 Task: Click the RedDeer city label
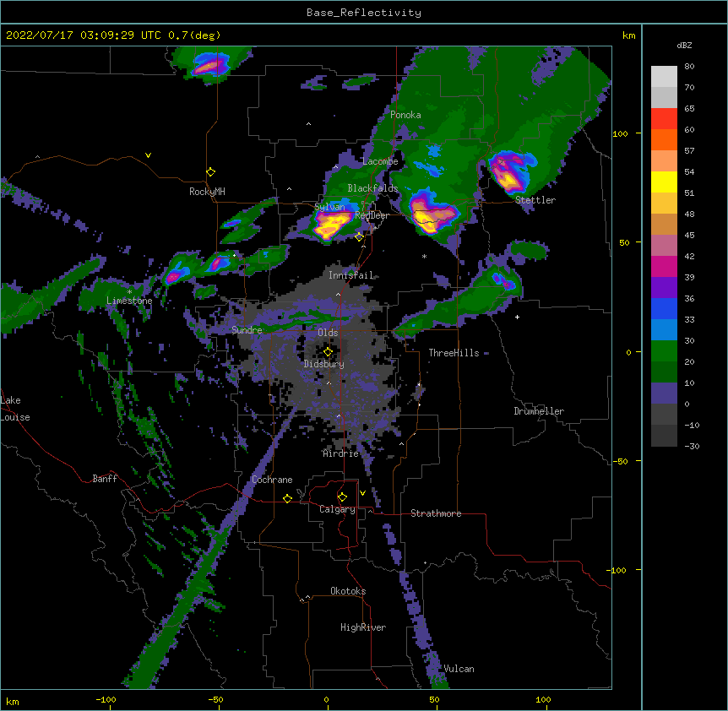click(x=372, y=215)
